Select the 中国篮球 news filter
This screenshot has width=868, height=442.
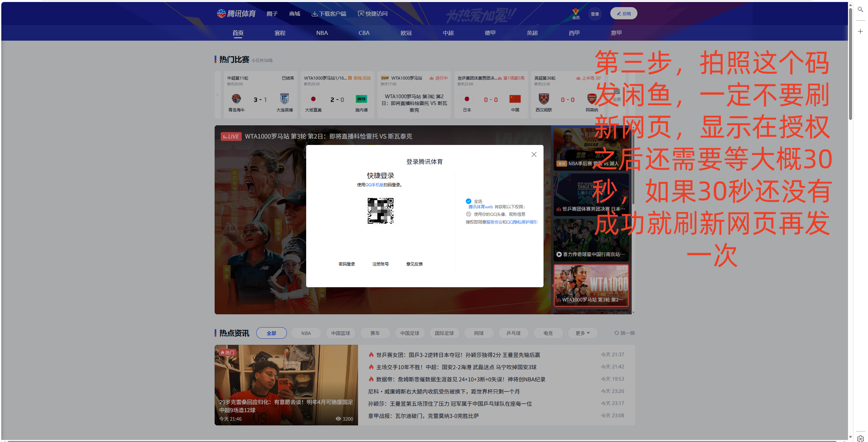[x=341, y=333]
